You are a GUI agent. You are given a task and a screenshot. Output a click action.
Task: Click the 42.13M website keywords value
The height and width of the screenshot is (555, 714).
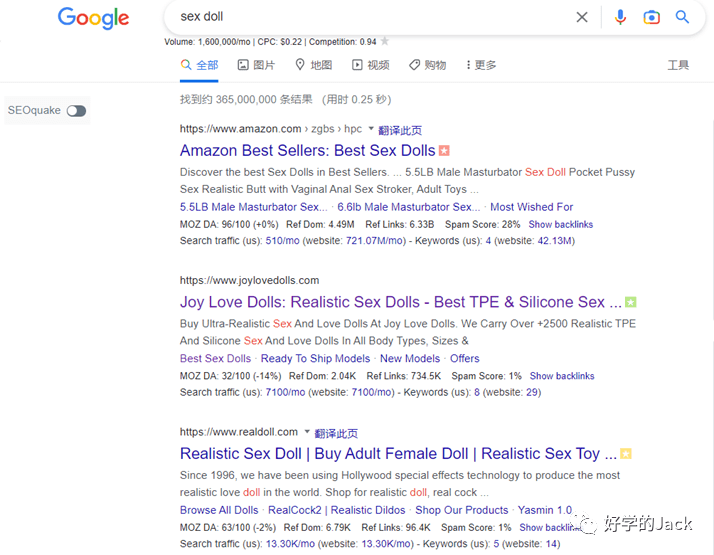554,241
